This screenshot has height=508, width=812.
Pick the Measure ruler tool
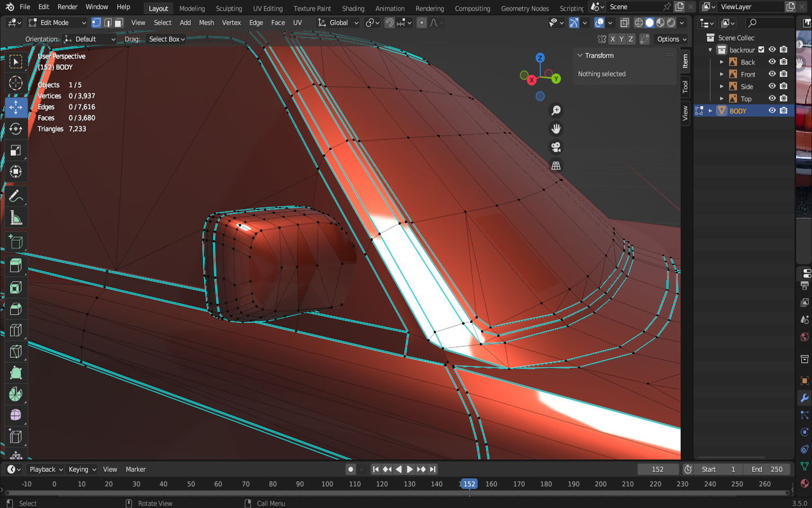click(16, 218)
